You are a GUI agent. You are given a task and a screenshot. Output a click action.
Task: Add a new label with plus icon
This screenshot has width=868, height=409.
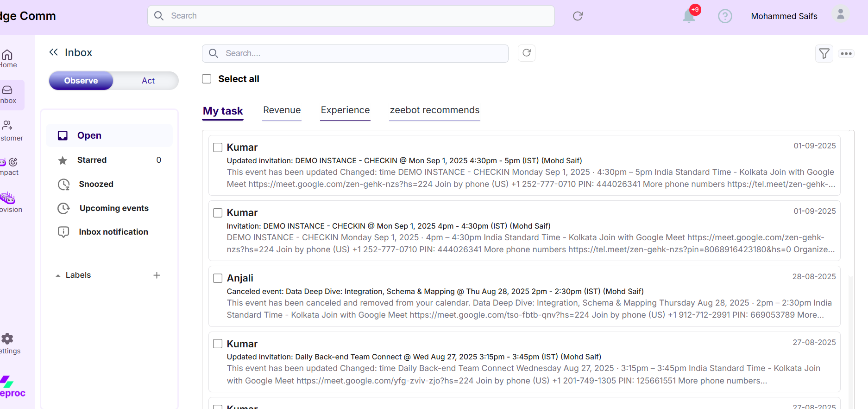click(x=157, y=275)
